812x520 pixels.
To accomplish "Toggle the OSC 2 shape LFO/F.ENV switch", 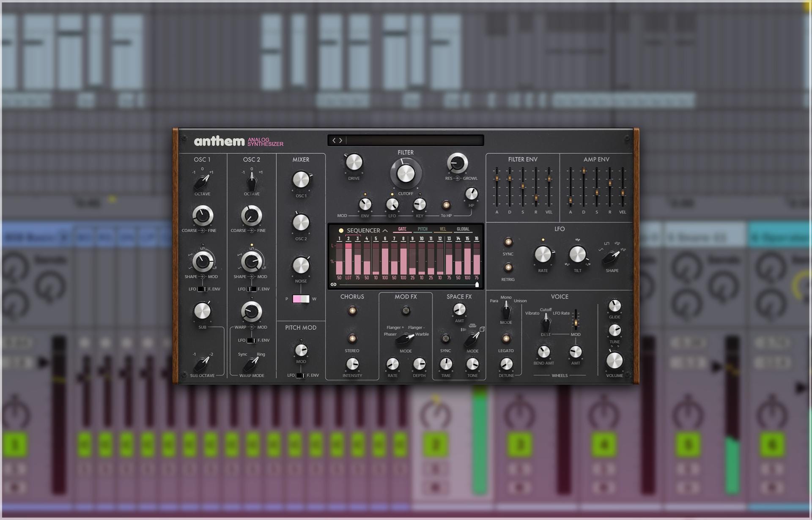I will [x=252, y=289].
